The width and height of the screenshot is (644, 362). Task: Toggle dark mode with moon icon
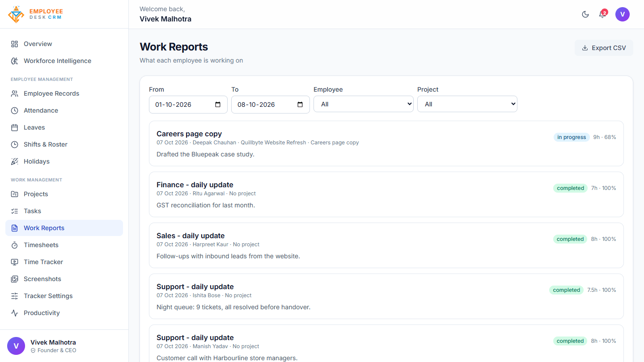(585, 14)
